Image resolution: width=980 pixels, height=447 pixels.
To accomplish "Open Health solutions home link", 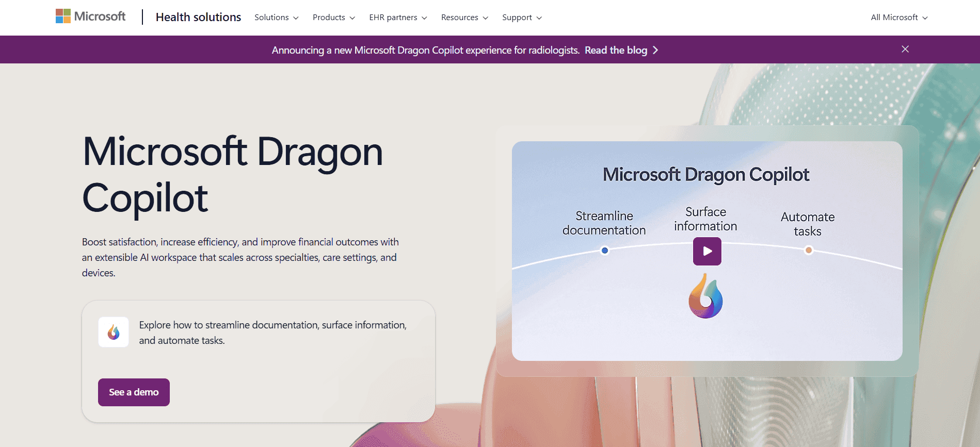I will point(198,17).
